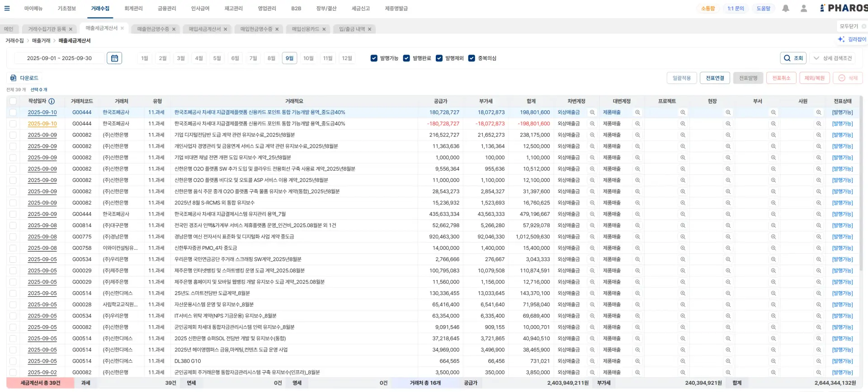Toggle the 발행제외 checkbox
The width and height of the screenshot is (868, 392).
(x=439, y=58)
